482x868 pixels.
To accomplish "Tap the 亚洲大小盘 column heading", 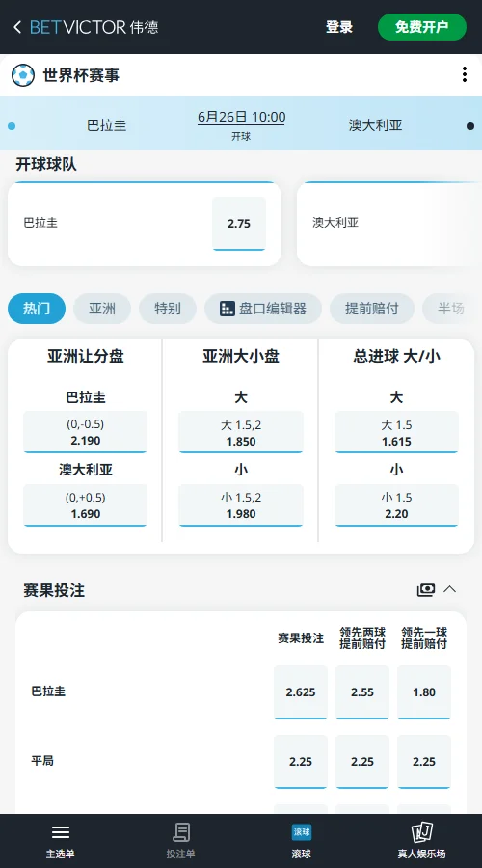I will [x=241, y=357].
